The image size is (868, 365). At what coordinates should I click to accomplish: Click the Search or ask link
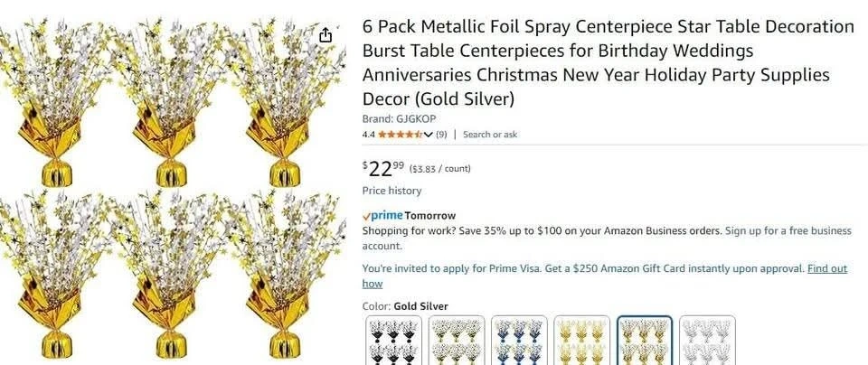click(490, 135)
